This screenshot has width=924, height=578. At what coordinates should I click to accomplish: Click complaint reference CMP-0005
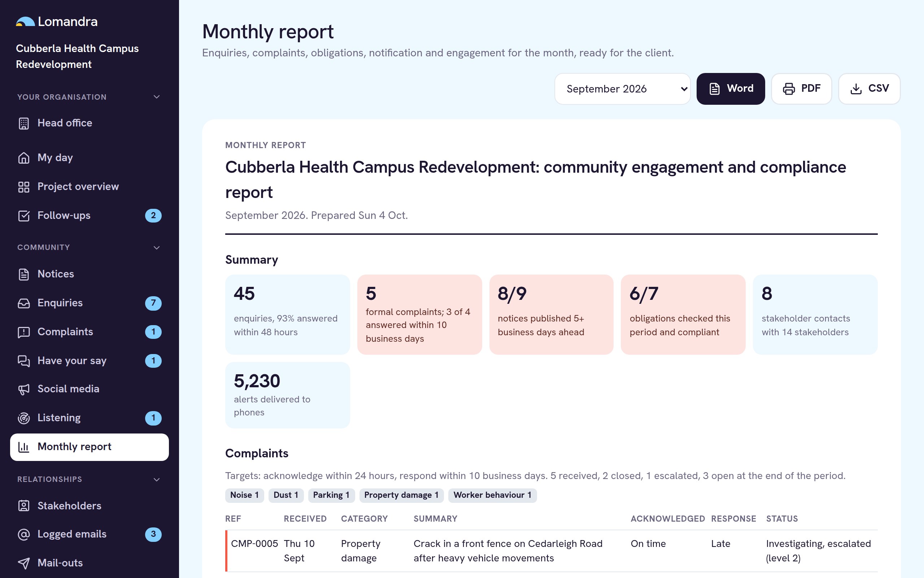click(254, 544)
